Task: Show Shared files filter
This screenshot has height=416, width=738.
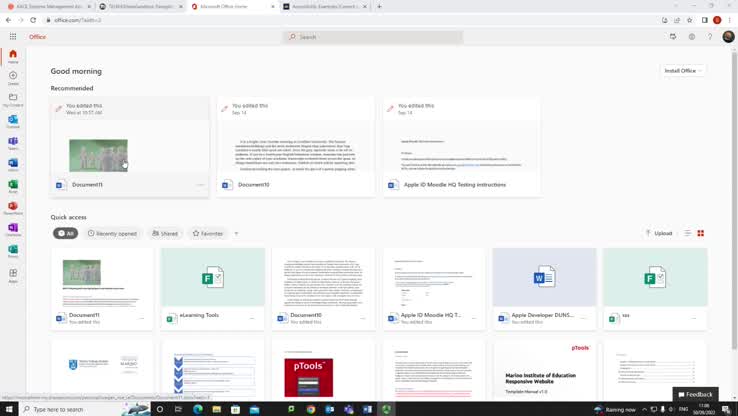Action: click(x=166, y=233)
